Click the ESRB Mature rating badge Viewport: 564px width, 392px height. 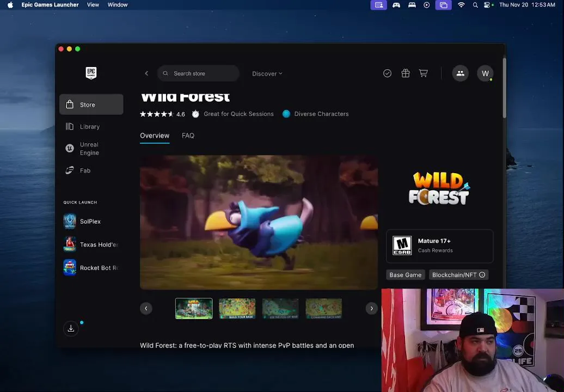tap(402, 246)
